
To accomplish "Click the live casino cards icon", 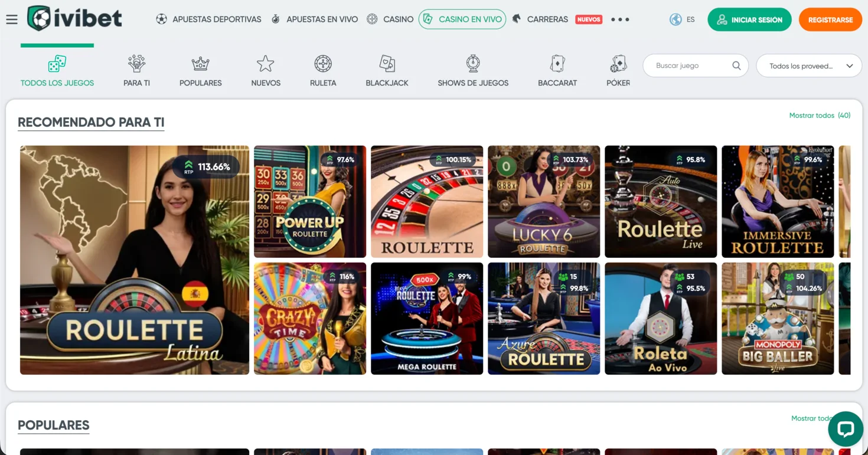I will [x=428, y=19].
